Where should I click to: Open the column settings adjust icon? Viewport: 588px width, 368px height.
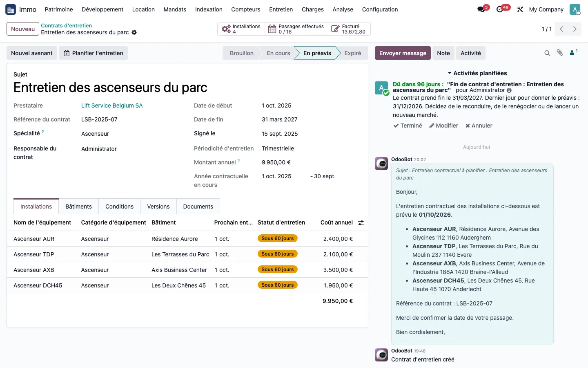point(361,223)
